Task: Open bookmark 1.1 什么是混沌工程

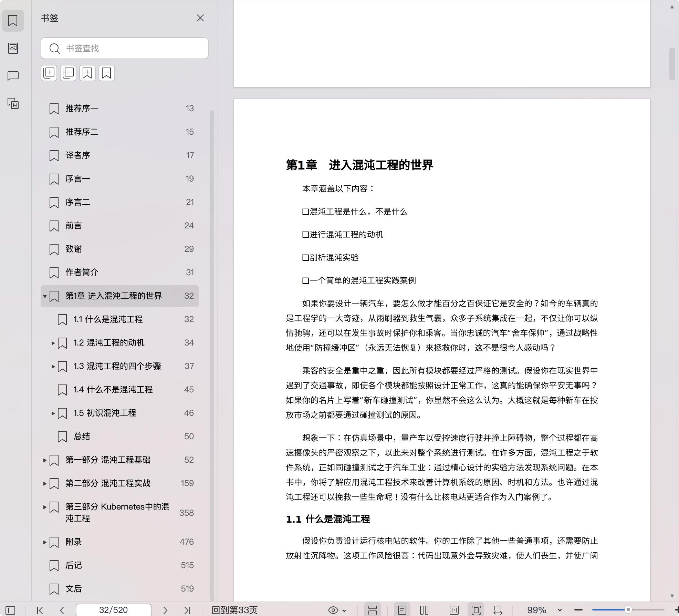Action: (x=120, y=319)
